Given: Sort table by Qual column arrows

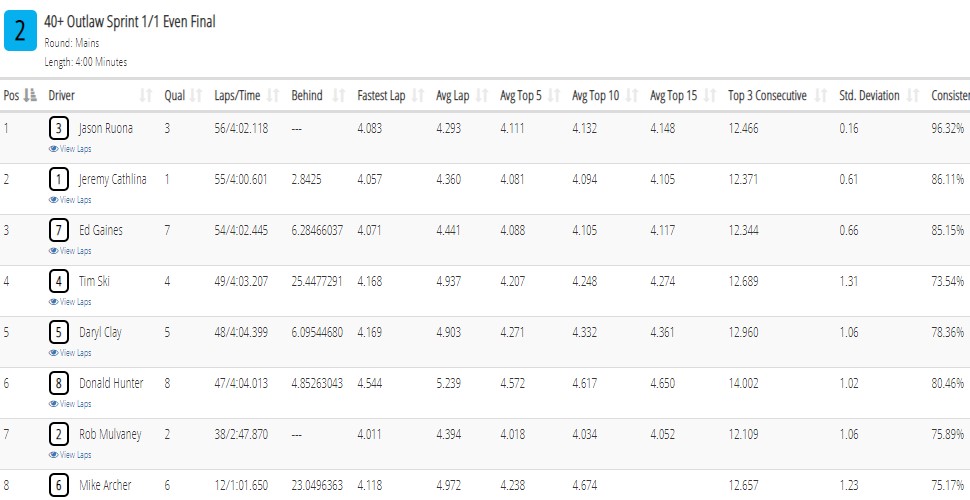Looking at the screenshot, I should click(x=196, y=96).
